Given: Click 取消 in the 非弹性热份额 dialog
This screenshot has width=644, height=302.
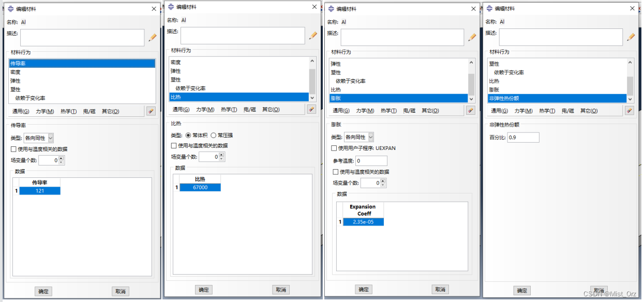Looking at the screenshot, I should click(x=599, y=291).
